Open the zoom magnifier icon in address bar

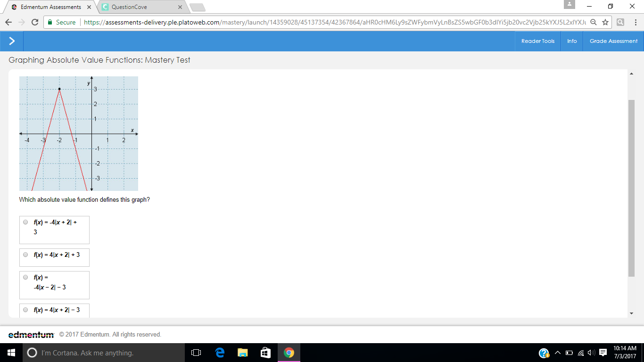coord(594,22)
